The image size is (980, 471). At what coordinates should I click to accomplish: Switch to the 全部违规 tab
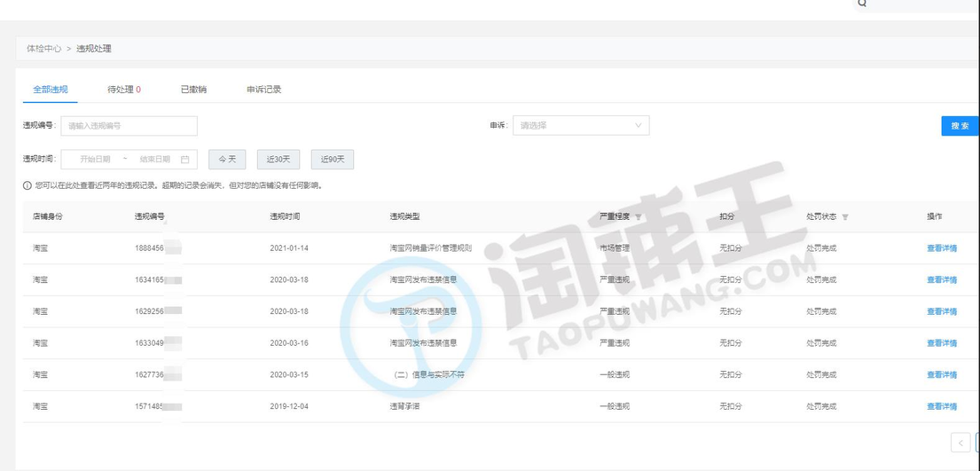coord(51,90)
